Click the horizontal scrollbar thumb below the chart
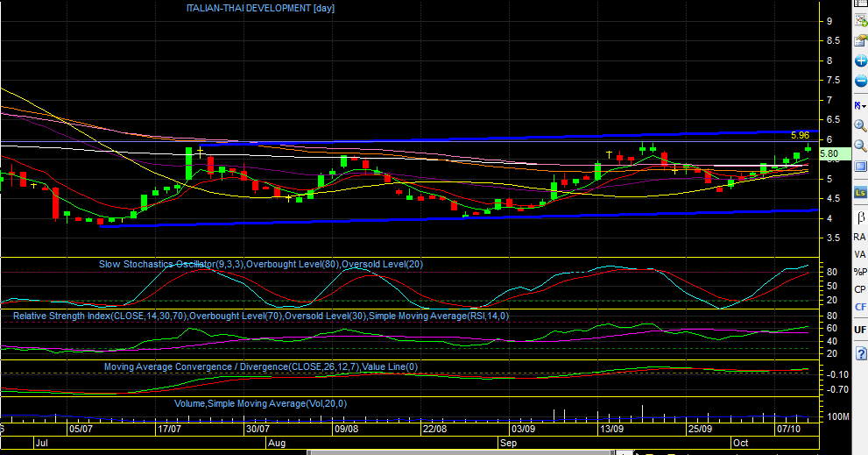 tap(461, 452)
